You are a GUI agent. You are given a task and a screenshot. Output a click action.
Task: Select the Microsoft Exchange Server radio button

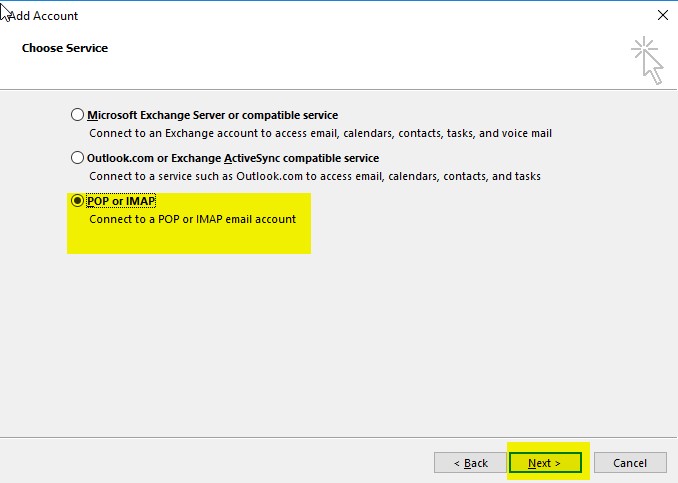(x=78, y=115)
